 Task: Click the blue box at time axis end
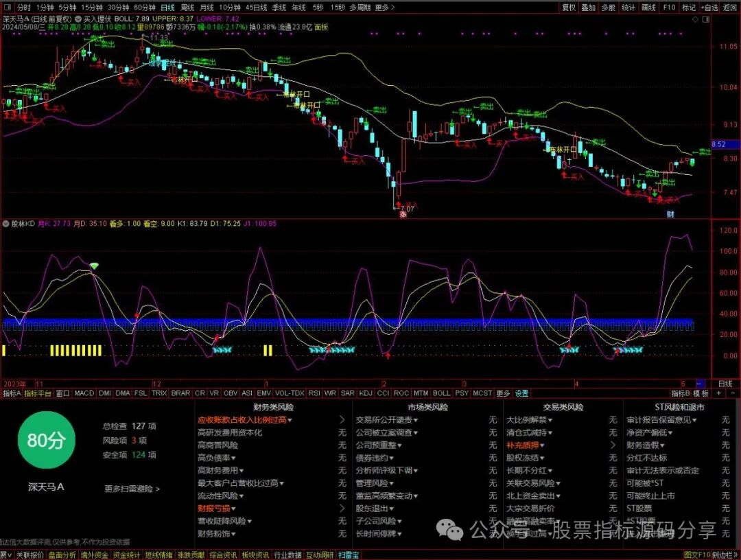[x=701, y=384]
